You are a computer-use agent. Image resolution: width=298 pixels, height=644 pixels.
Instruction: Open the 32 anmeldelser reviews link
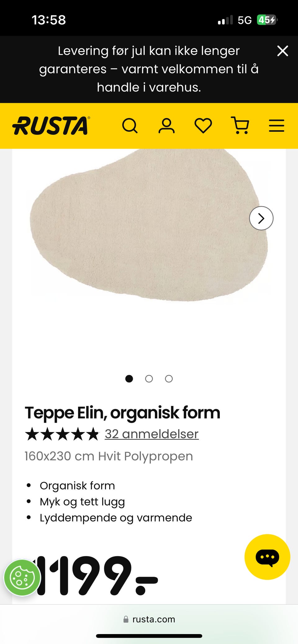tap(151, 434)
